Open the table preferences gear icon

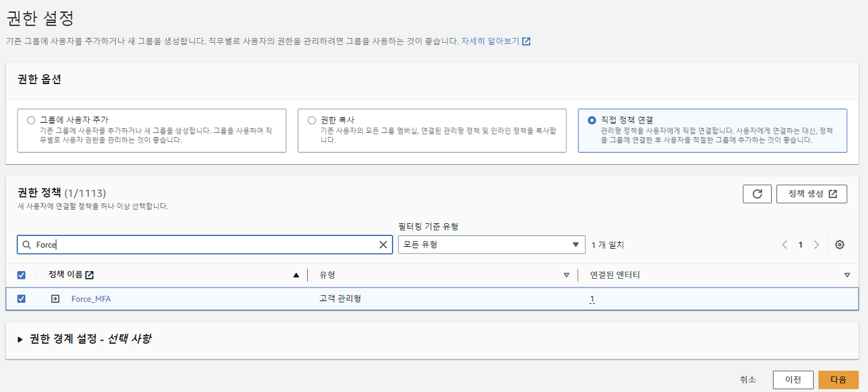pyautogui.click(x=840, y=245)
